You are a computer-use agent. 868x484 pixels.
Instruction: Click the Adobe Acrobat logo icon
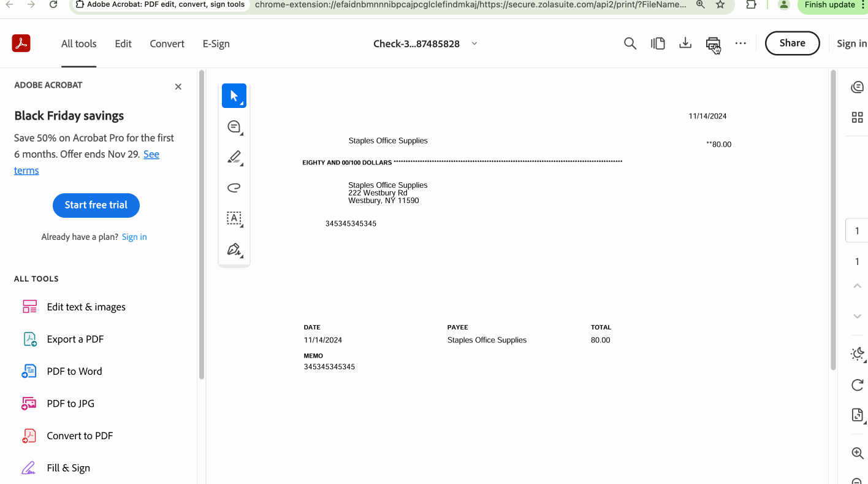click(21, 44)
